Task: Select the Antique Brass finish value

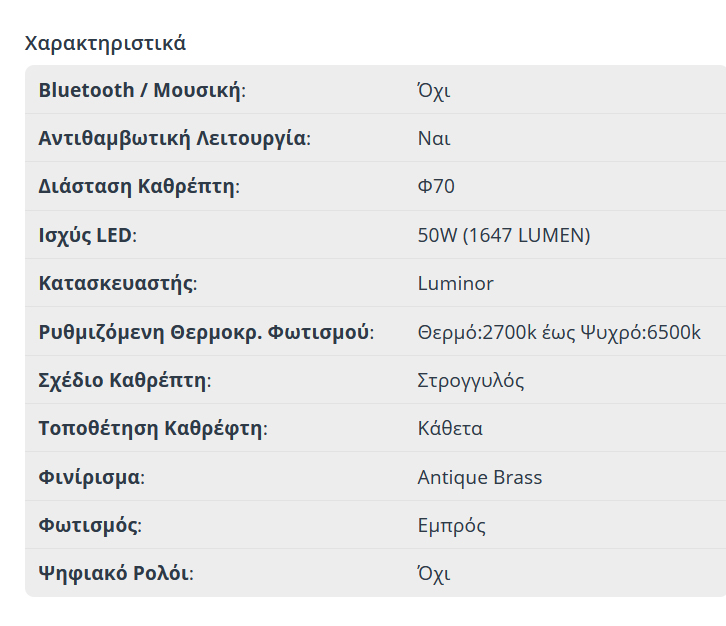Action: pyautogui.click(x=479, y=477)
